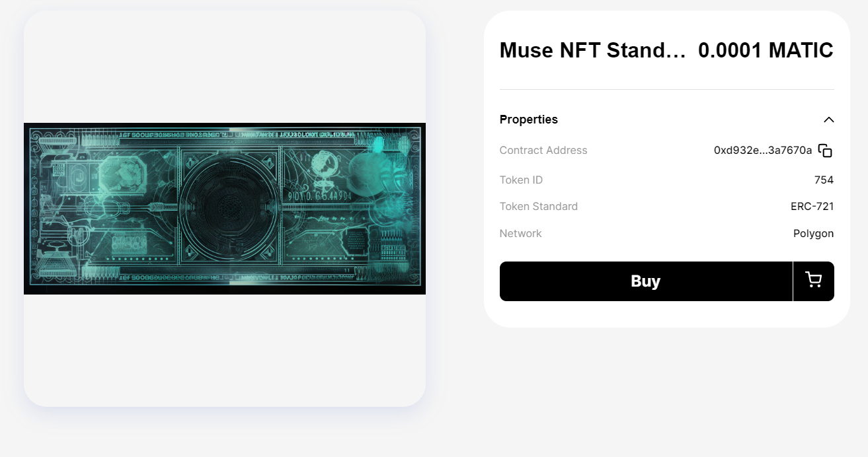Click empty card area below the artwork
The width and height of the screenshot is (868, 457).
point(225,350)
